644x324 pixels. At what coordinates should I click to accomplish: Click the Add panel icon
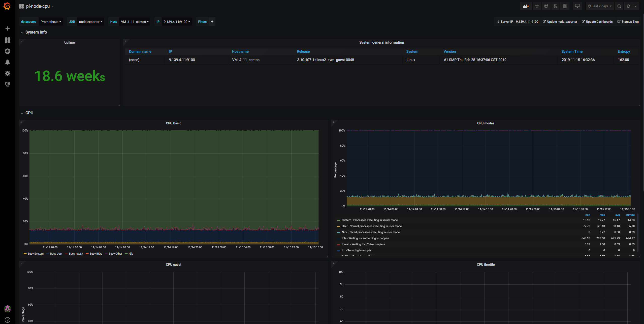526,6
